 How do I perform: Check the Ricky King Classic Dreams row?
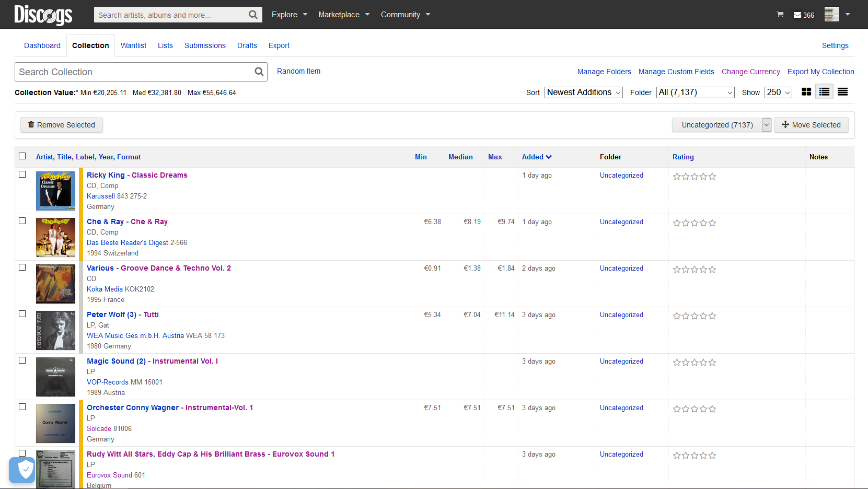click(22, 174)
